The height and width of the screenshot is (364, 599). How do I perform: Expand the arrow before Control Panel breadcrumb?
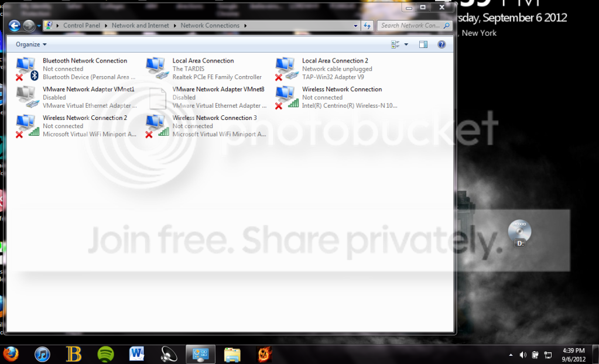pos(57,26)
